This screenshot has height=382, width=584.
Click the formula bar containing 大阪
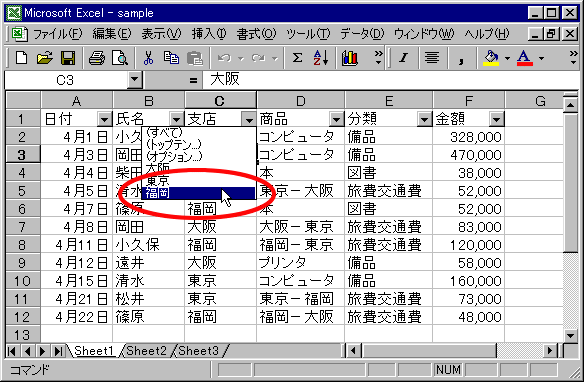pos(392,80)
